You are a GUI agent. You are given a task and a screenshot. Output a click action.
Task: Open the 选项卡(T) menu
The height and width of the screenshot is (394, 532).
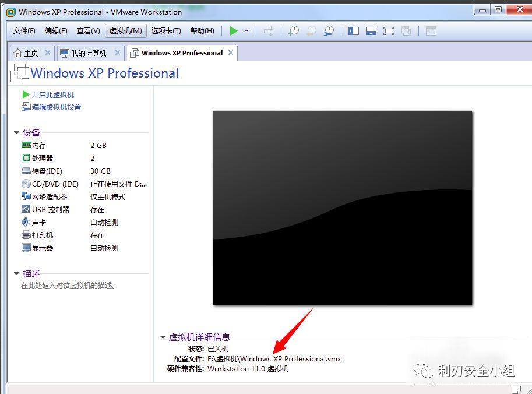click(x=166, y=31)
